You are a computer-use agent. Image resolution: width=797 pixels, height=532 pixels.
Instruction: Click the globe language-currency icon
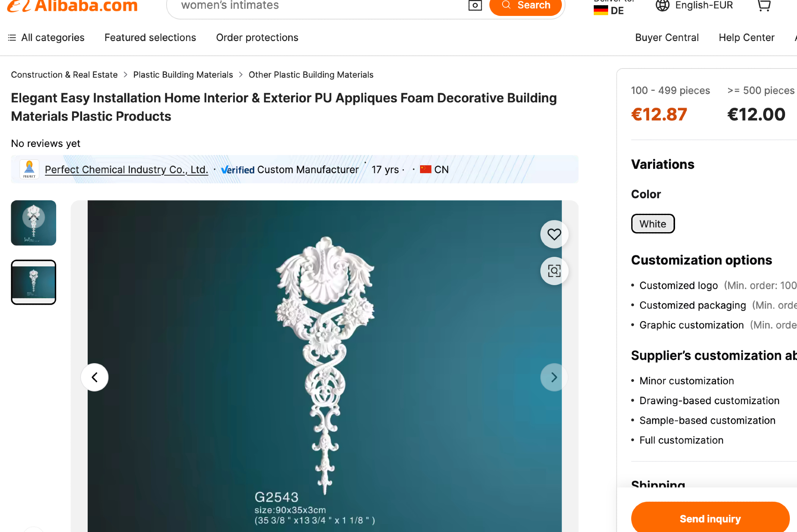coord(662,5)
